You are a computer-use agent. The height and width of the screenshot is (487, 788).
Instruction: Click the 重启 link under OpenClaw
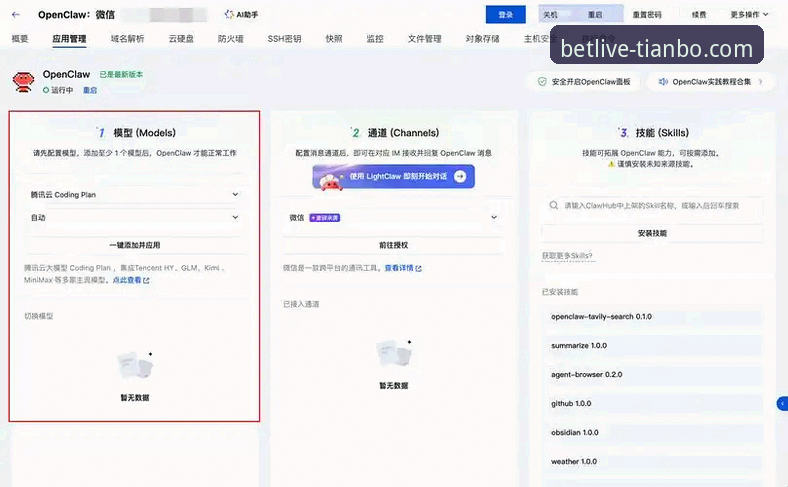pos(90,90)
